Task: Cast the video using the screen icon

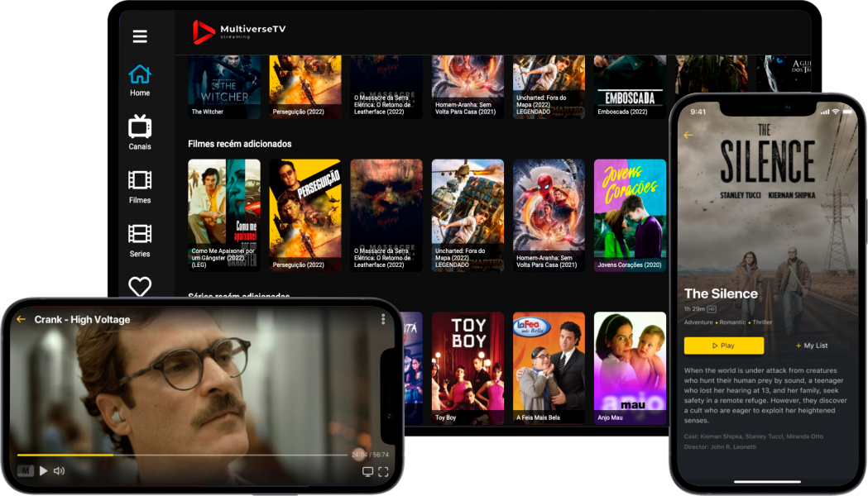Action: [367, 472]
